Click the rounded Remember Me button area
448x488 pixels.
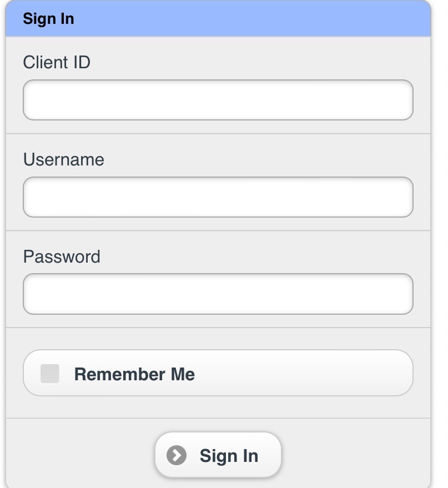[218, 373]
